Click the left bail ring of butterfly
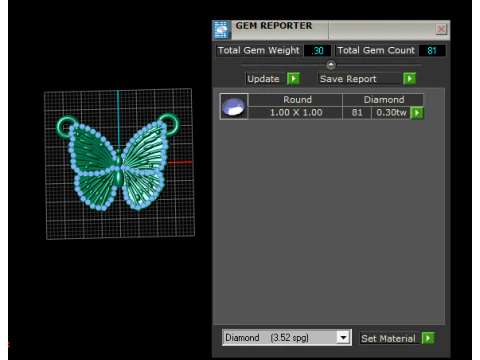The width and height of the screenshot is (480, 360). pos(66,126)
